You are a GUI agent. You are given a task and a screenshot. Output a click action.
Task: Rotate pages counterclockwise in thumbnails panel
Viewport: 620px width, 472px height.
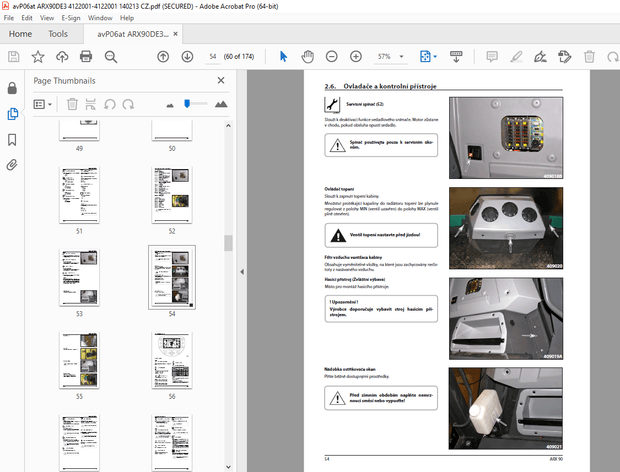tap(110, 104)
